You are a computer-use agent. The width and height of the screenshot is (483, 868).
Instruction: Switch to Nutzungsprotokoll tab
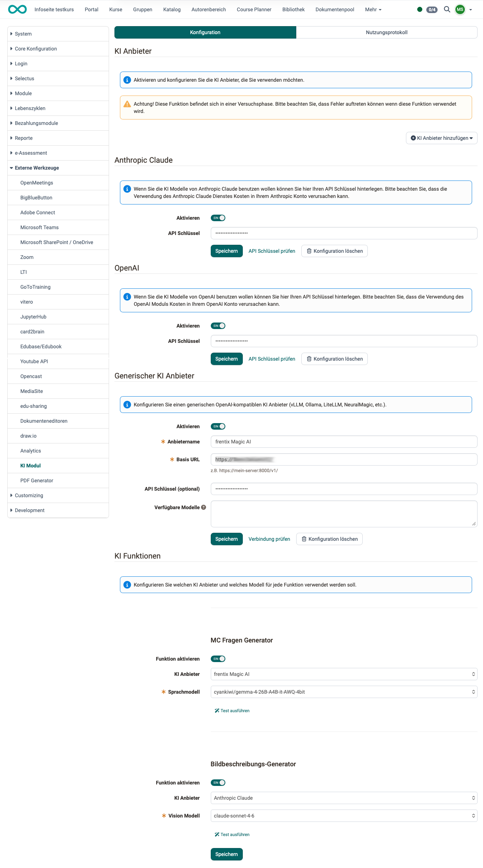pos(387,32)
